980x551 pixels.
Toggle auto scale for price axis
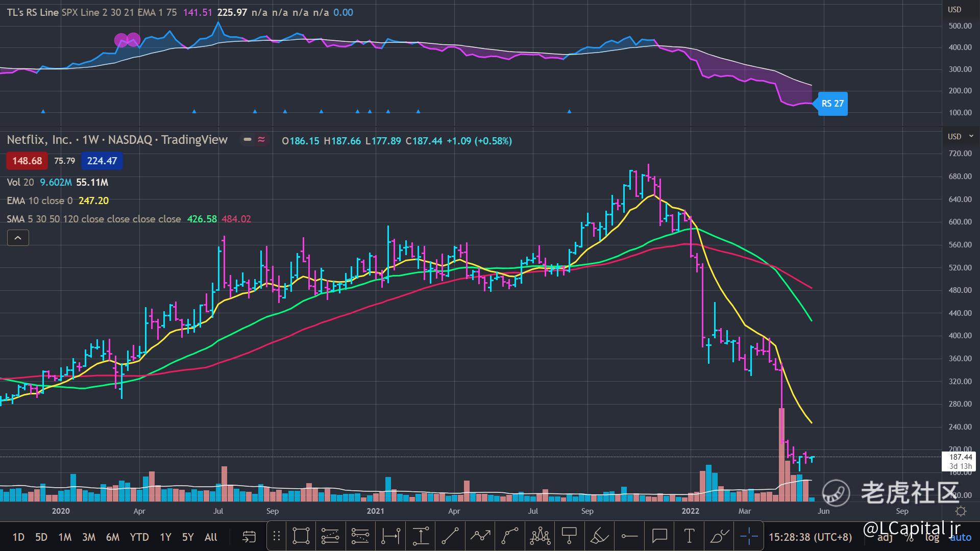960,537
